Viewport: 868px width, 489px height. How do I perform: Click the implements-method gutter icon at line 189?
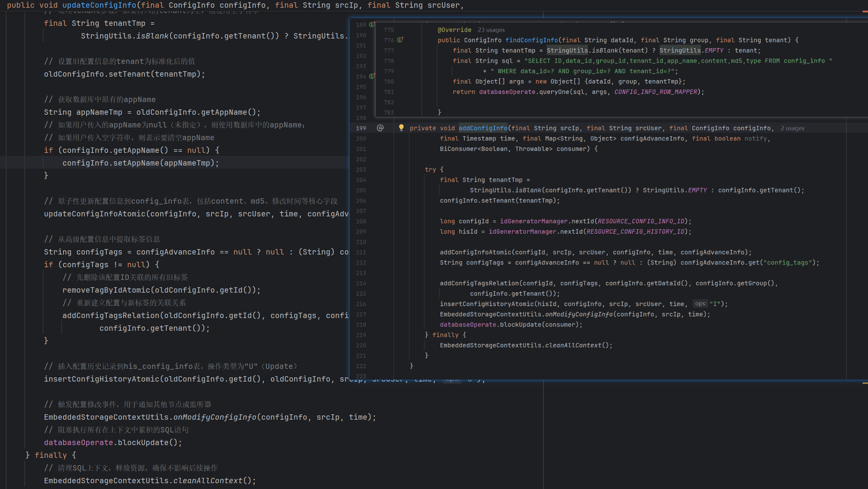pyautogui.click(x=372, y=25)
